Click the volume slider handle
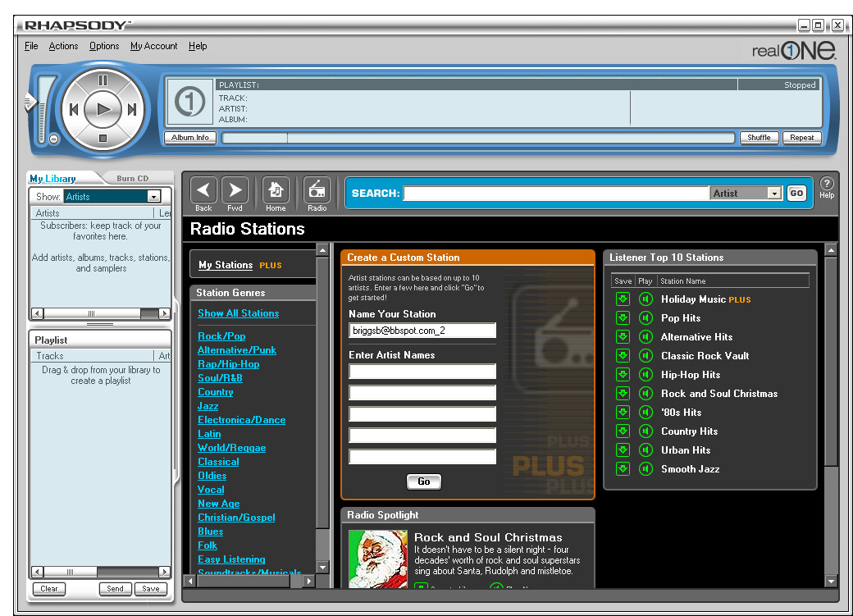Viewport: 853px width, 616px height. click(x=30, y=103)
